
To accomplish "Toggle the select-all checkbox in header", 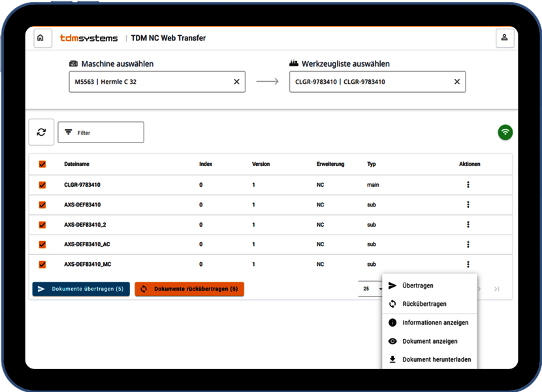I will [x=42, y=165].
